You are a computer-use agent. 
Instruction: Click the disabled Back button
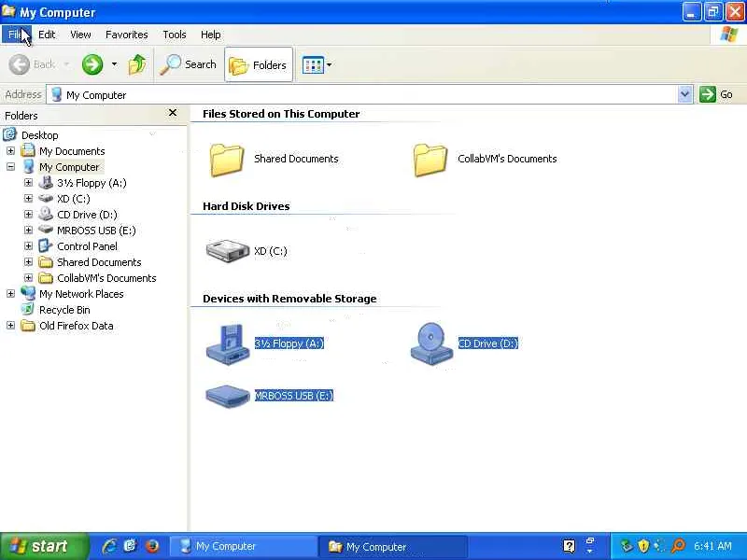[33, 64]
